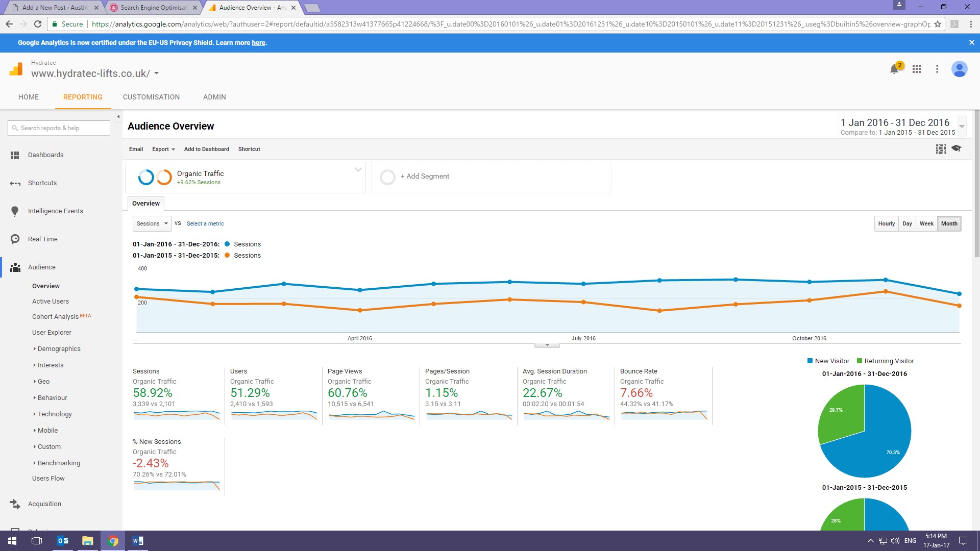Click the Select a metric link

[205, 224]
